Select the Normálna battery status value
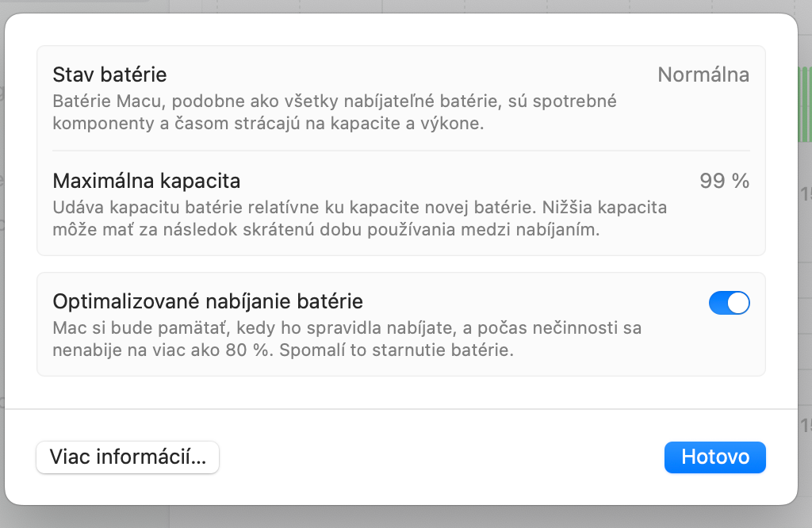 703,75
